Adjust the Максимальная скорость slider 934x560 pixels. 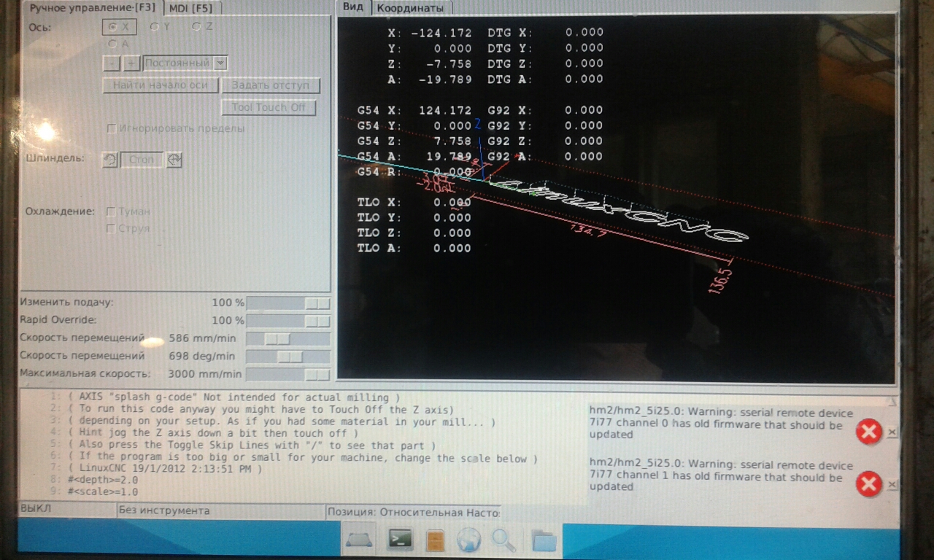click(x=288, y=374)
